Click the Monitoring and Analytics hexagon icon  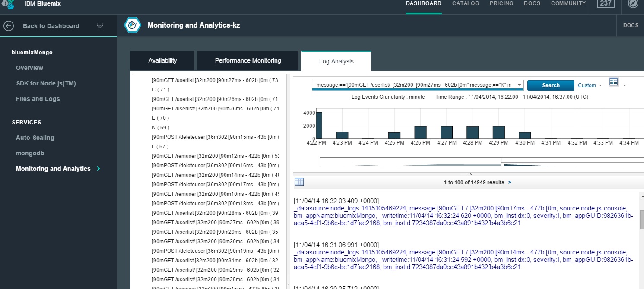coord(133,25)
